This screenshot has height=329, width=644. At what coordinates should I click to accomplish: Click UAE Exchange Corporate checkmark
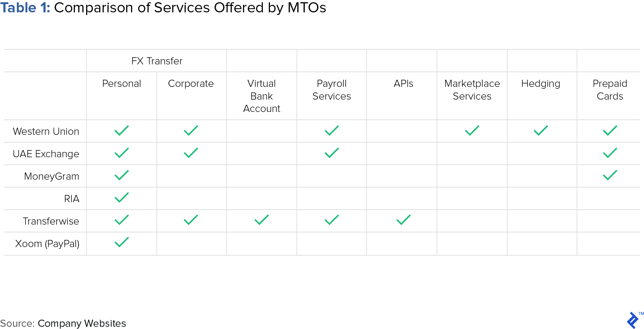(x=191, y=153)
